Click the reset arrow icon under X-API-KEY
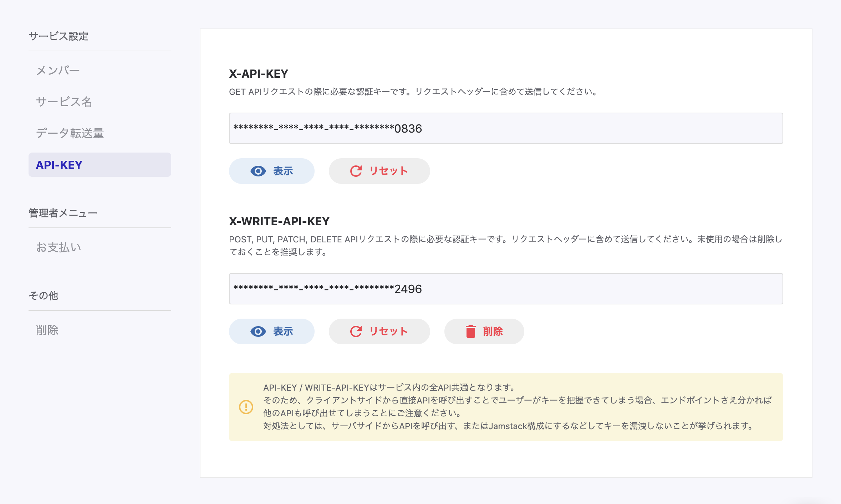Screen dimensions: 841x504 [x=356, y=171]
